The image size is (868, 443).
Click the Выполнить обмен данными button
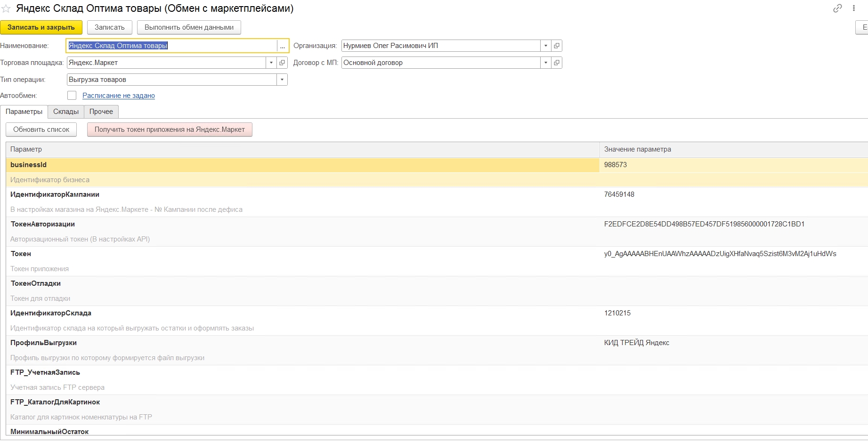coord(189,27)
